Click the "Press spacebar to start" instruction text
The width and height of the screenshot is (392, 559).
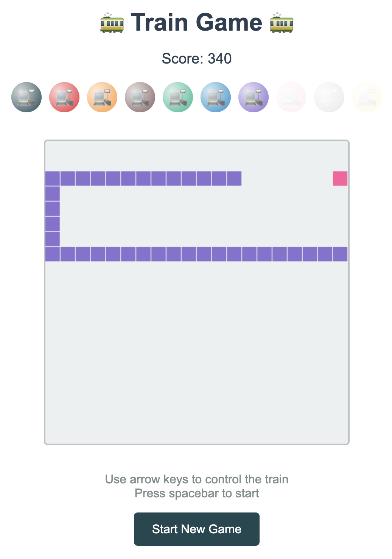point(197,494)
